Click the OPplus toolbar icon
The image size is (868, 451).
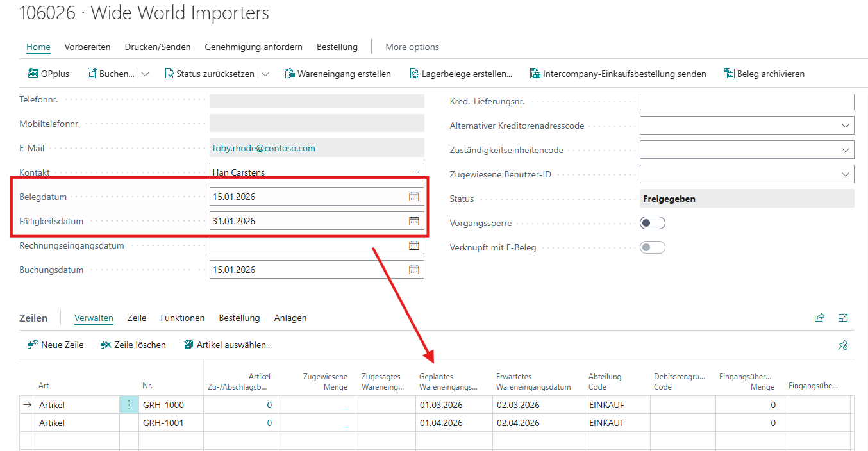tap(33, 74)
